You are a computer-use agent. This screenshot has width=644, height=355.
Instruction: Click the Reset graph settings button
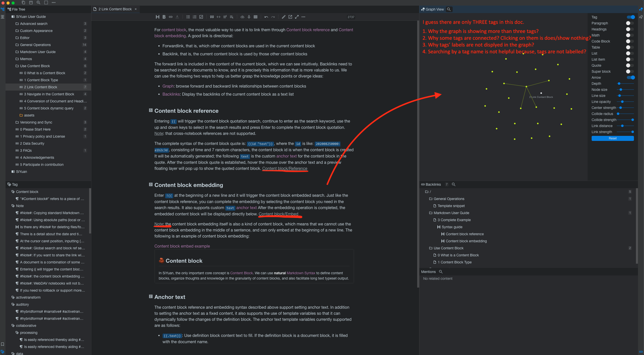pyautogui.click(x=613, y=138)
